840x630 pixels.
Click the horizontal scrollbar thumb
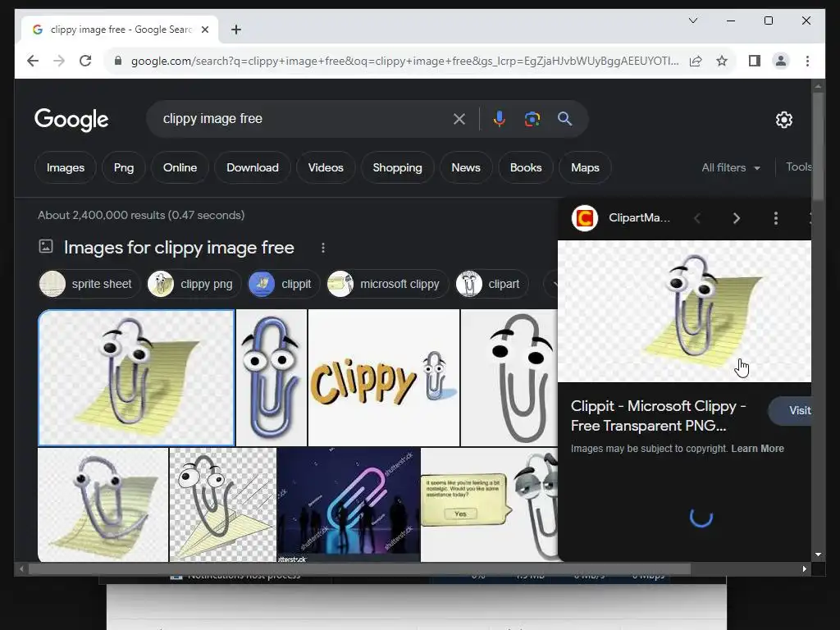pyautogui.click(x=359, y=569)
